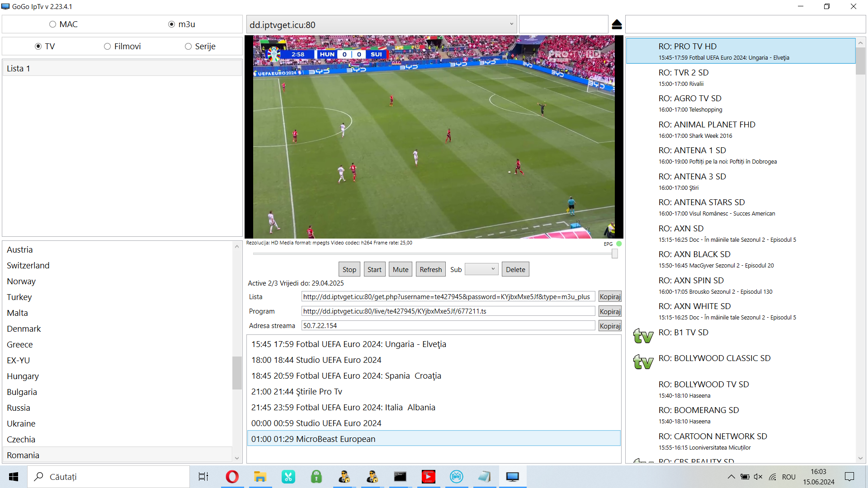Copy the Lista URL with Kopiraj
868x488 pixels.
(610, 296)
